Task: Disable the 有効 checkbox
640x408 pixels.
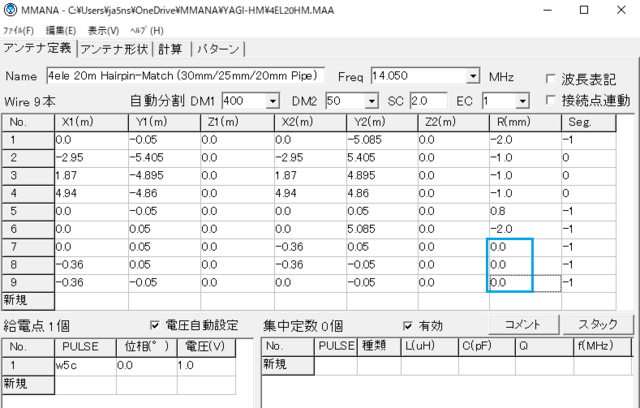Action: point(408,325)
